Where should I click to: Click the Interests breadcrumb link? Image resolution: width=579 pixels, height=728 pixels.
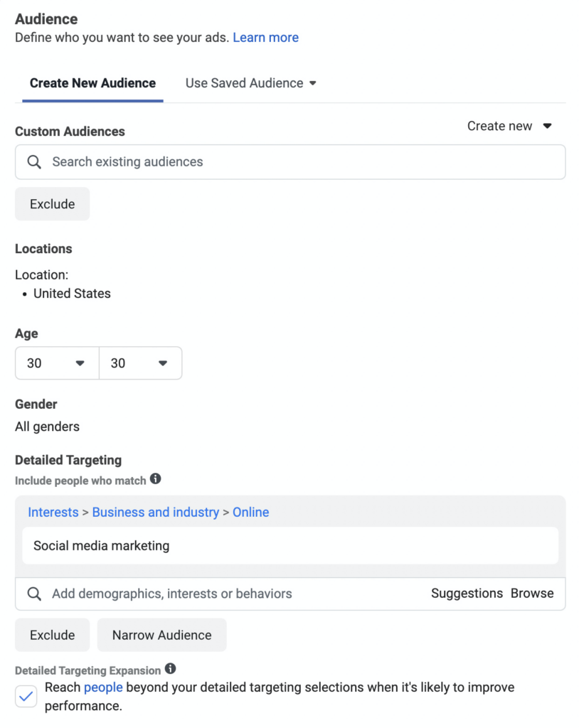[53, 512]
